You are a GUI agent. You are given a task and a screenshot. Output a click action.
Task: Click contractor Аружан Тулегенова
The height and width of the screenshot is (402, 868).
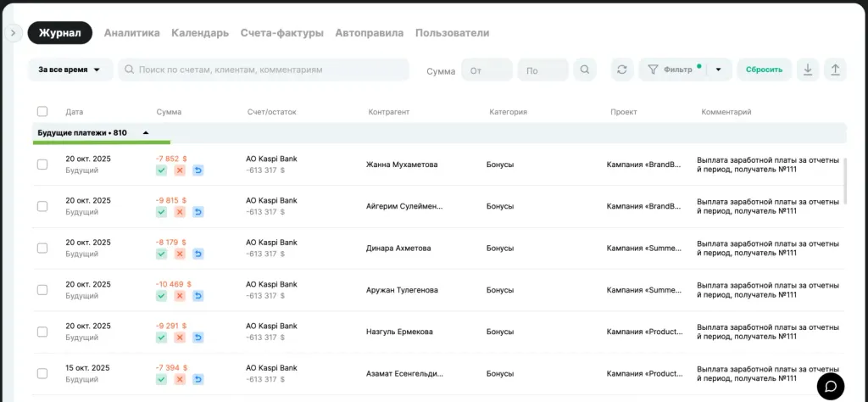[x=402, y=290]
